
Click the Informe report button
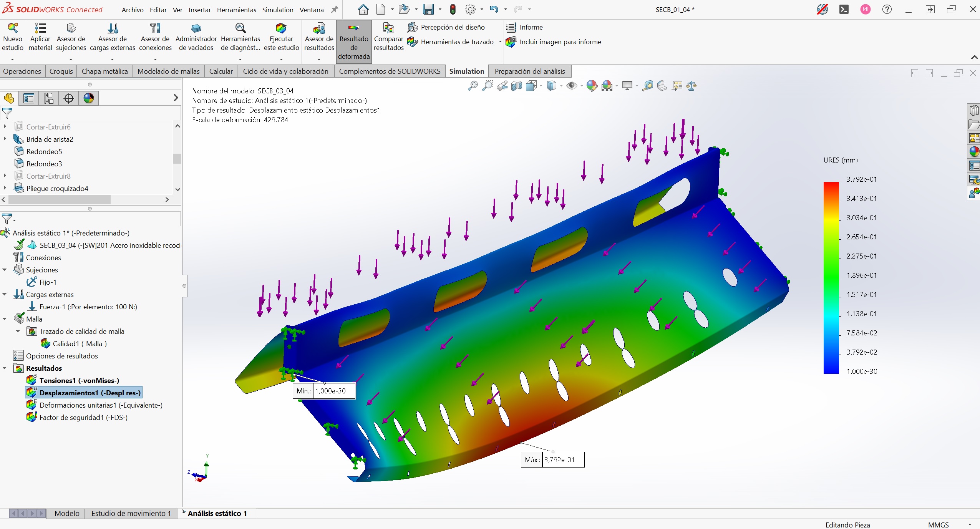pyautogui.click(x=525, y=27)
